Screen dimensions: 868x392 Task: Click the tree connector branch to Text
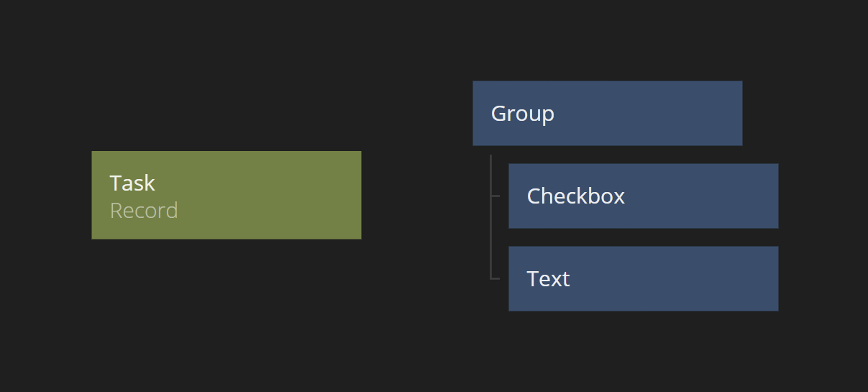coord(495,278)
